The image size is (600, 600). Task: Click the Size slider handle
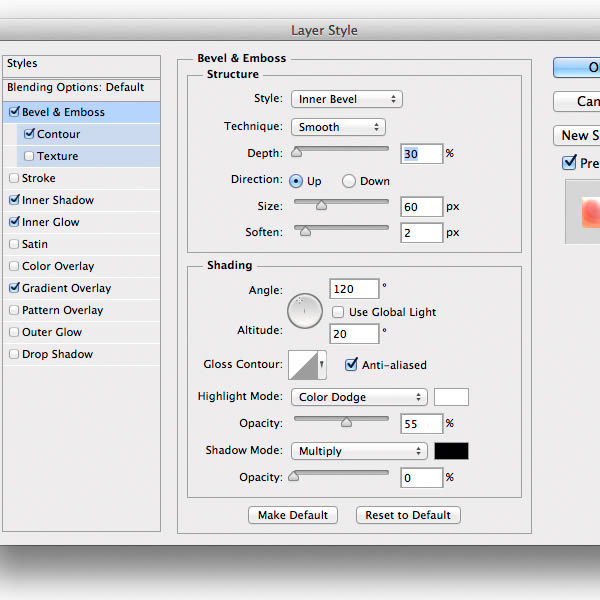click(321, 206)
